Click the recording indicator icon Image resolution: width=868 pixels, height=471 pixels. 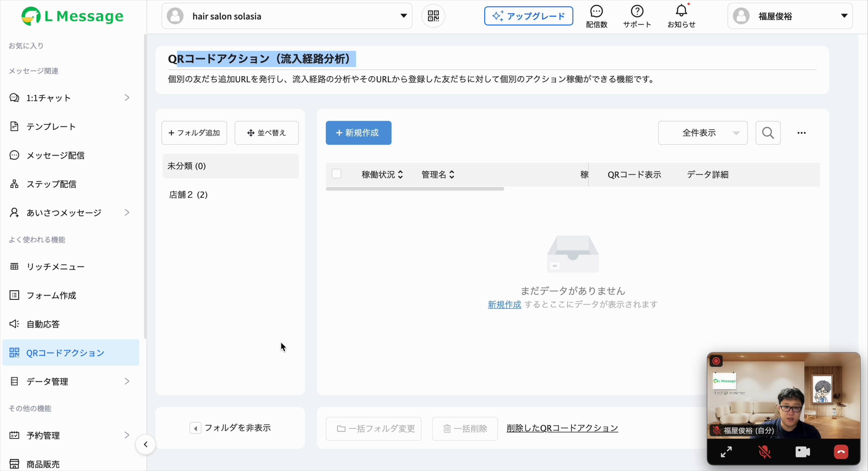coord(716,361)
